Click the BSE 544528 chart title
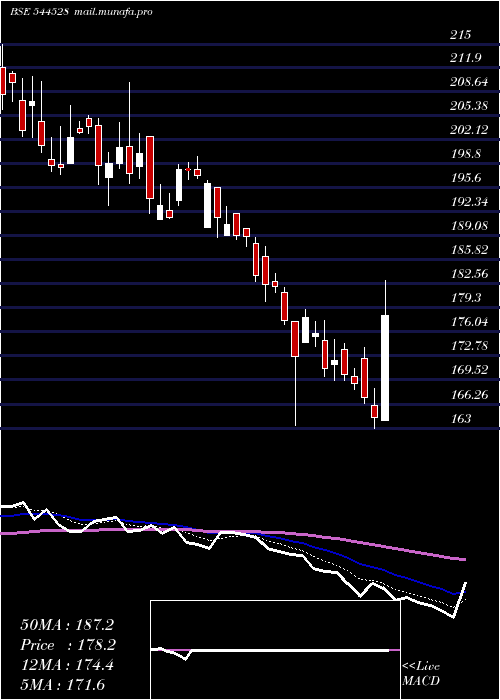This screenshot has width=500, height=700. click(39, 12)
